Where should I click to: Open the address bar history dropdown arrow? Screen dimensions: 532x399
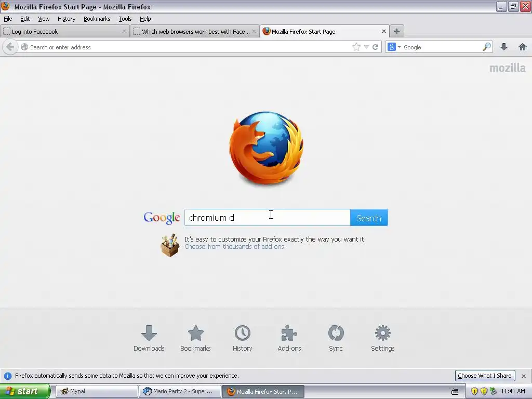point(366,47)
